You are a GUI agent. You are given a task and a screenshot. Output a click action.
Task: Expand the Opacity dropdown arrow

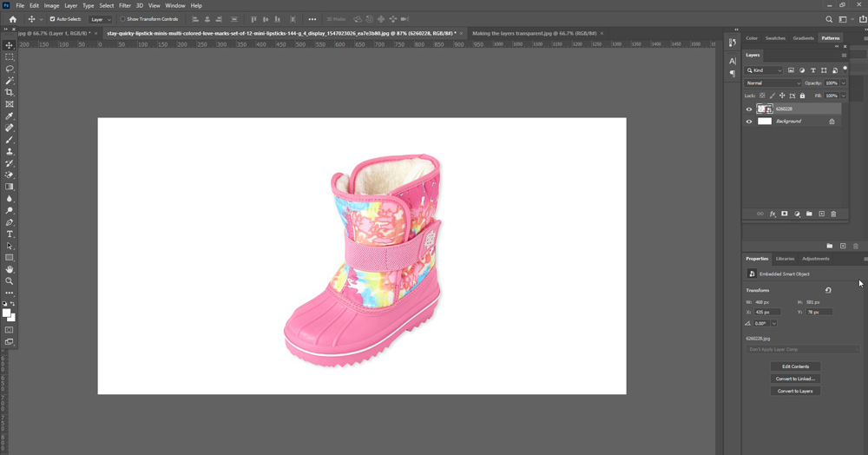tap(843, 83)
